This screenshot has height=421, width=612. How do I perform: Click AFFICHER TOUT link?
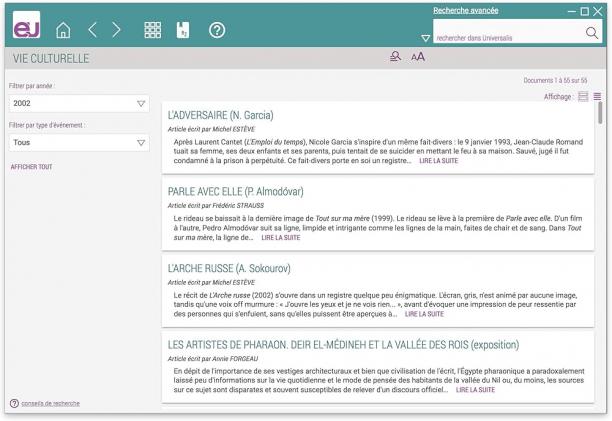31,167
